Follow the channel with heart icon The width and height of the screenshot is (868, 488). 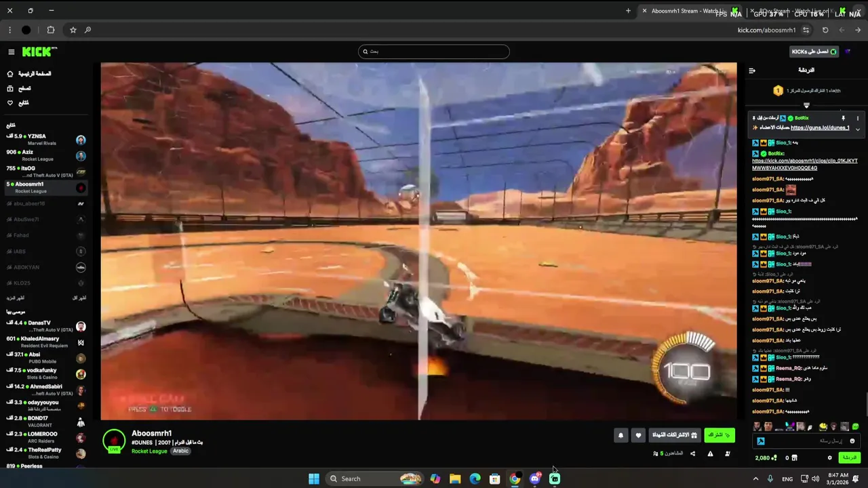(x=638, y=436)
